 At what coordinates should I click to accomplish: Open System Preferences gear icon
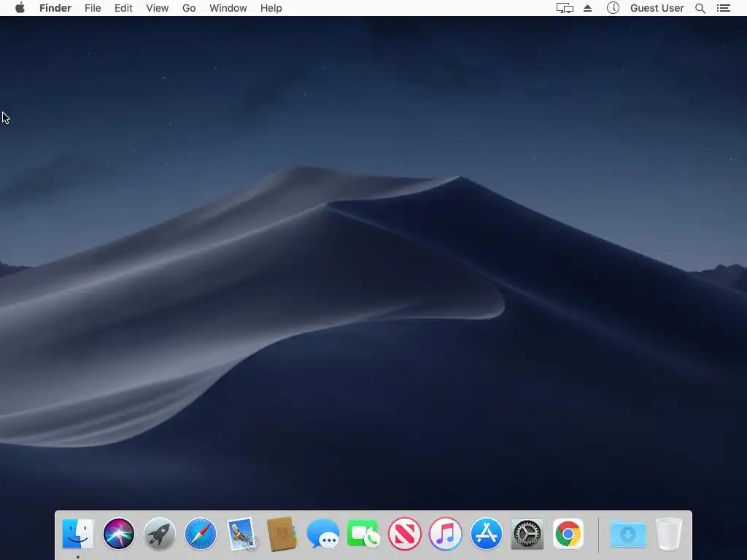[527, 534]
